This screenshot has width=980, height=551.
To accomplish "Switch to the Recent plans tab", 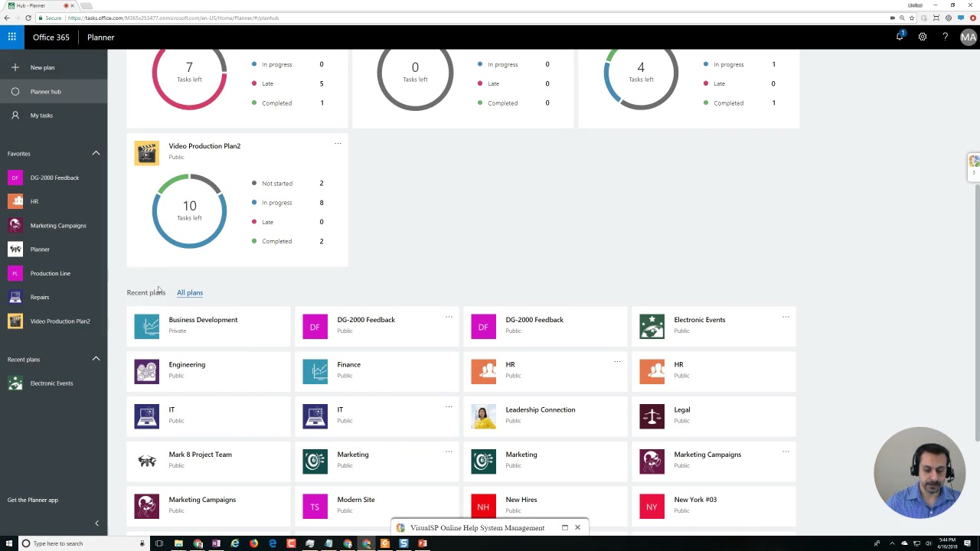I will (145, 292).
